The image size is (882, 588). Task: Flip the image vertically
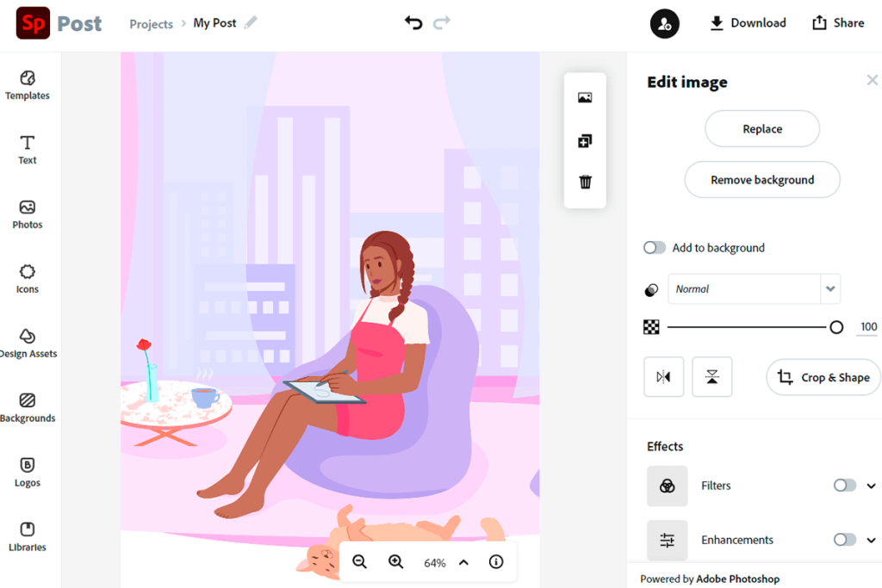pos(711,376)
